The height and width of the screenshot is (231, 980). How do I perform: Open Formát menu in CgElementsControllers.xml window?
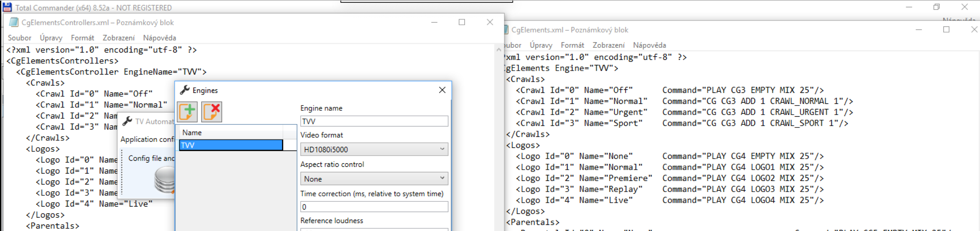point(82,38)
